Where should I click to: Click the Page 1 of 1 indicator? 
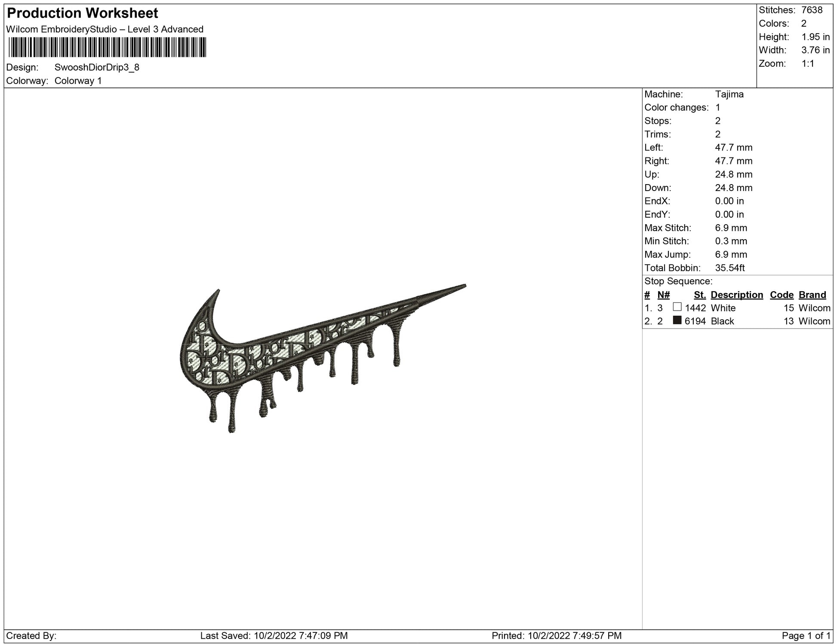(x=806, y=635)
